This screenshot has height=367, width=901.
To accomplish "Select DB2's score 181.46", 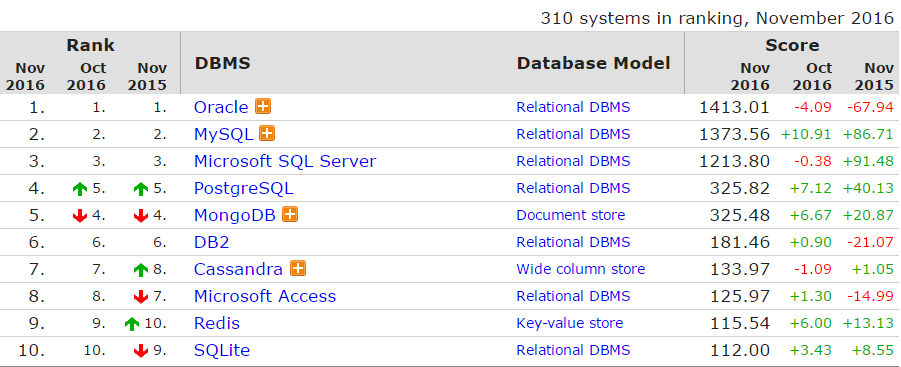I will 740,242.
